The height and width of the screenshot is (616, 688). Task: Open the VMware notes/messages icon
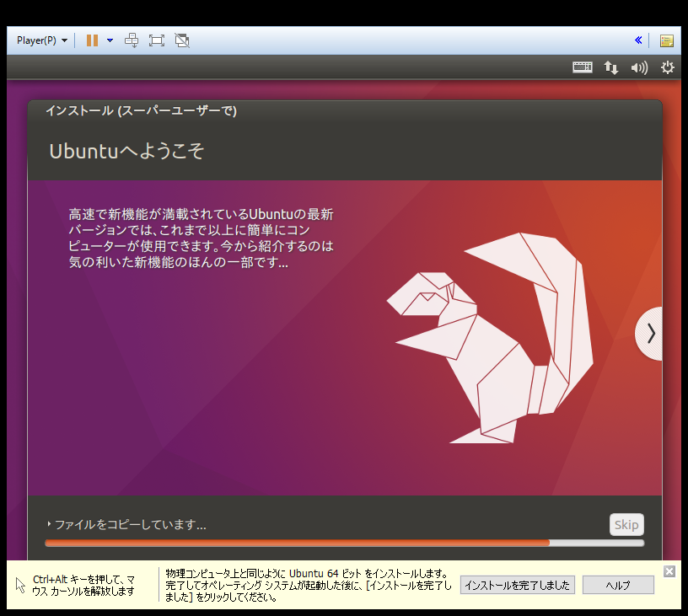666,40
